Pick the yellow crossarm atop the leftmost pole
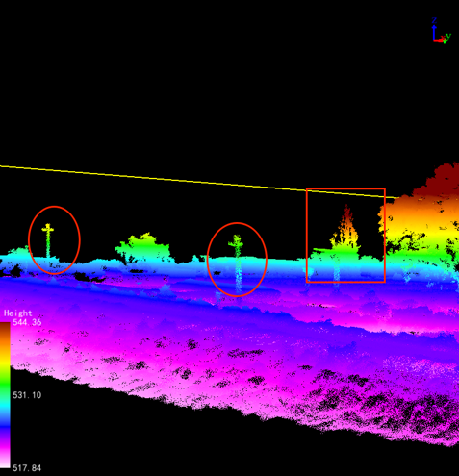 pyautogui.click(x=48, y=229)
